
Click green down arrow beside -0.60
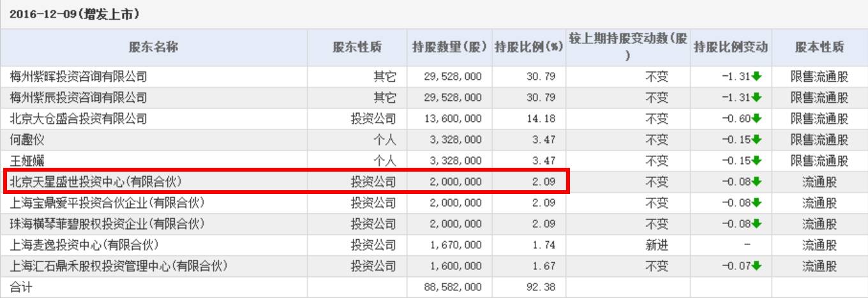757,119
